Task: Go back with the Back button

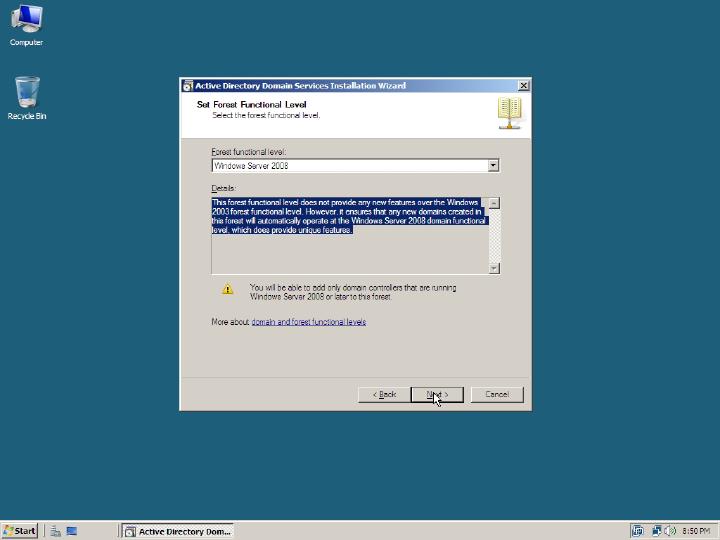Action: [x=384, y=394]
